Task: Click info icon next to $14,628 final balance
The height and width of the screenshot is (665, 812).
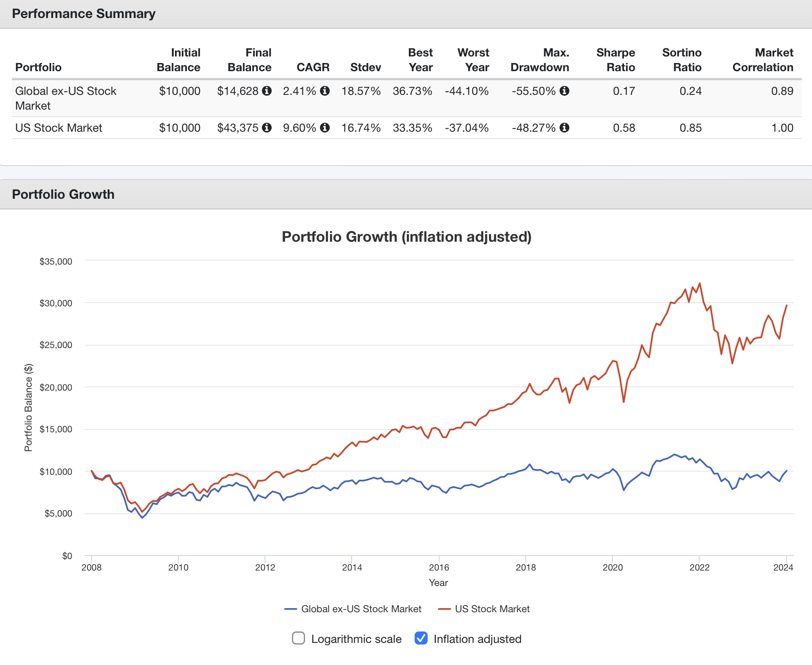Action: [267, 91]
